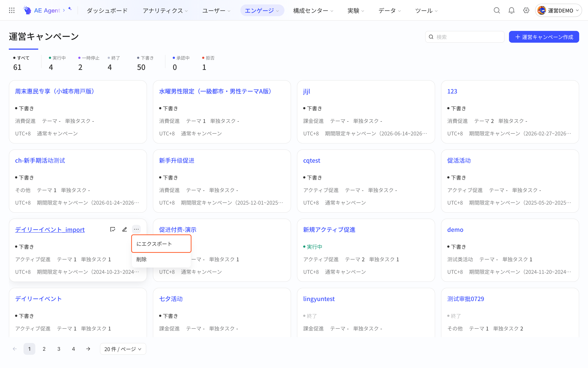Open notifications bell icon
Screen dimensions: 588x368
[511, 10]
